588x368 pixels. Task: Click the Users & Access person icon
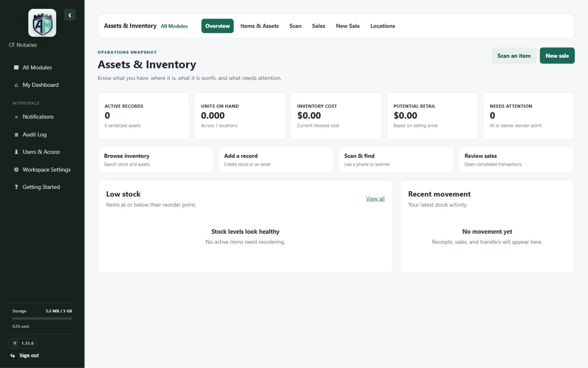pyautogui.click(x=16, y=152)
